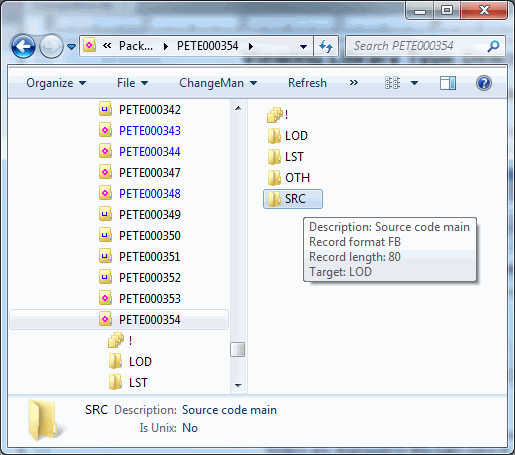Open address bar history dropdown arrow
Screen dimensions: 515x455
click(303, 47)
